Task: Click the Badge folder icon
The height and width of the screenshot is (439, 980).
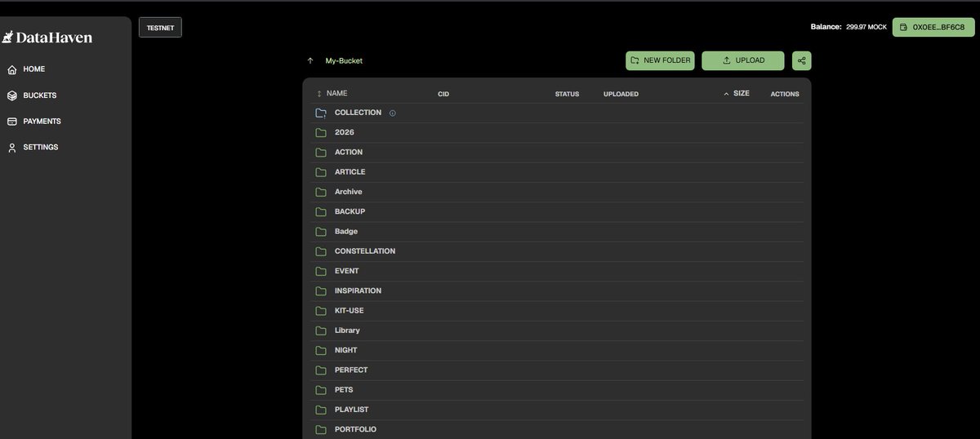Action: point(321,232)
